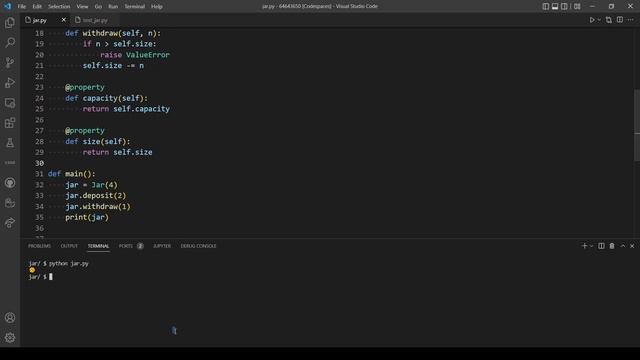Screen dimensions: 640x360
Task: Open the Selection menu
Action: [59, 7]
